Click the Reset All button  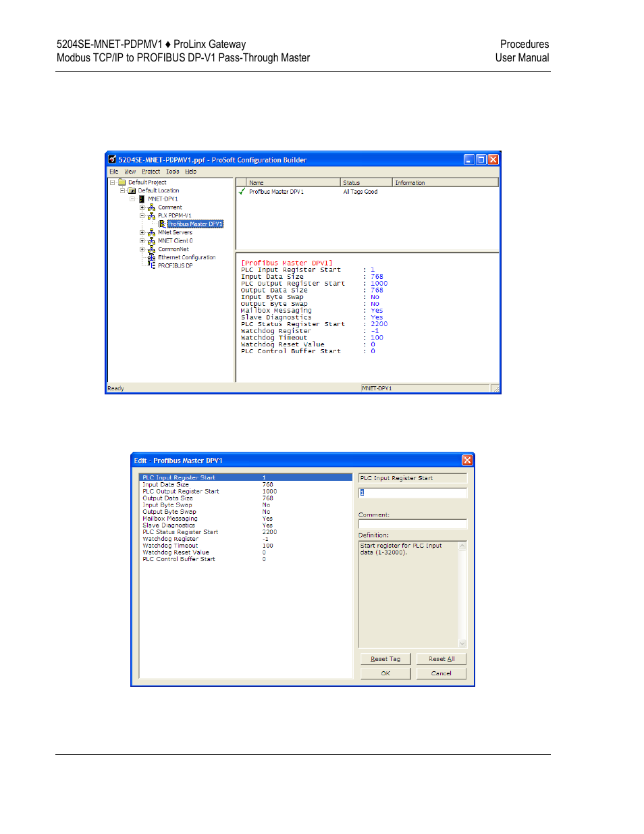pyautogui.click(x=441, y=659)
